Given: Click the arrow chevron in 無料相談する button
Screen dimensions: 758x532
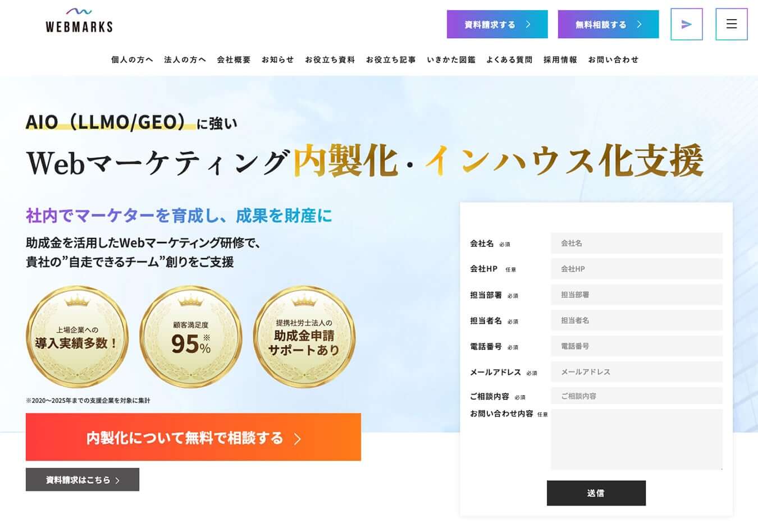Looking at the screenshot, I should (x=639, y=25).
